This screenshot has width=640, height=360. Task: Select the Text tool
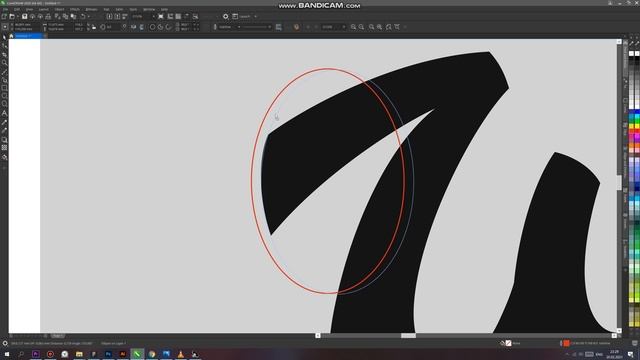[x=4, y=113]
